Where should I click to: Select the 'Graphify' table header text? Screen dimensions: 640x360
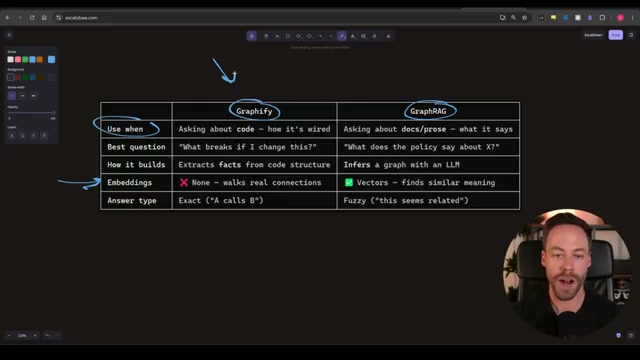(x=254, y=111)
